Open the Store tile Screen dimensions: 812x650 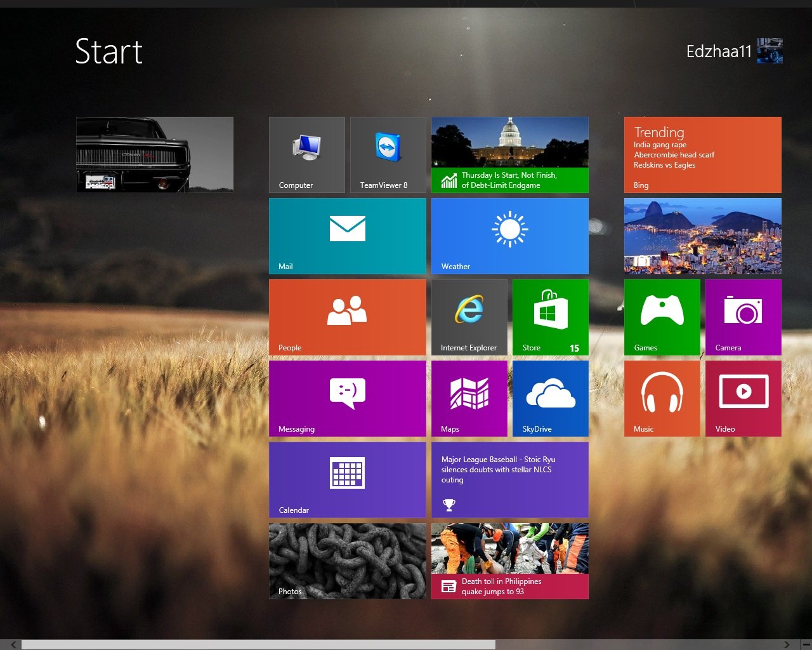[551, 317]
